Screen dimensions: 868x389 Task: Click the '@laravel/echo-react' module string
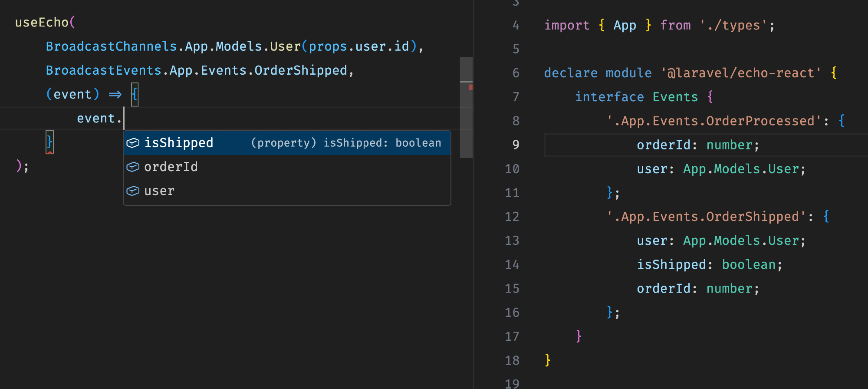[740, 73]
